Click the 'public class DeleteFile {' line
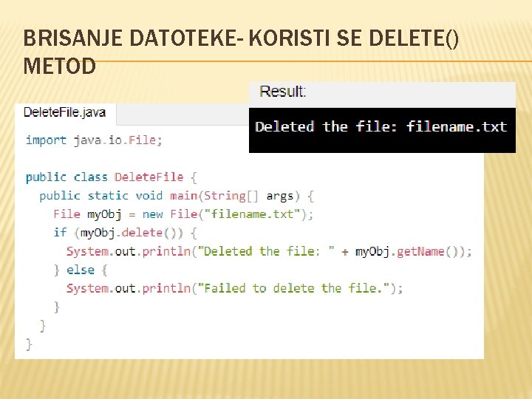Image resolution: width=532 pixels, height=399 pixels. click(112, 177)
